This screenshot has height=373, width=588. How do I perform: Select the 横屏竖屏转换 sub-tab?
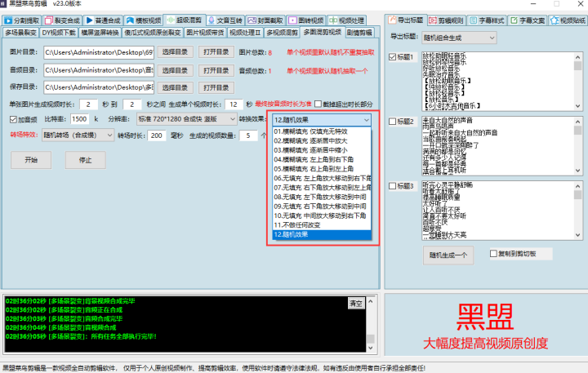click(x=100, y=33)
